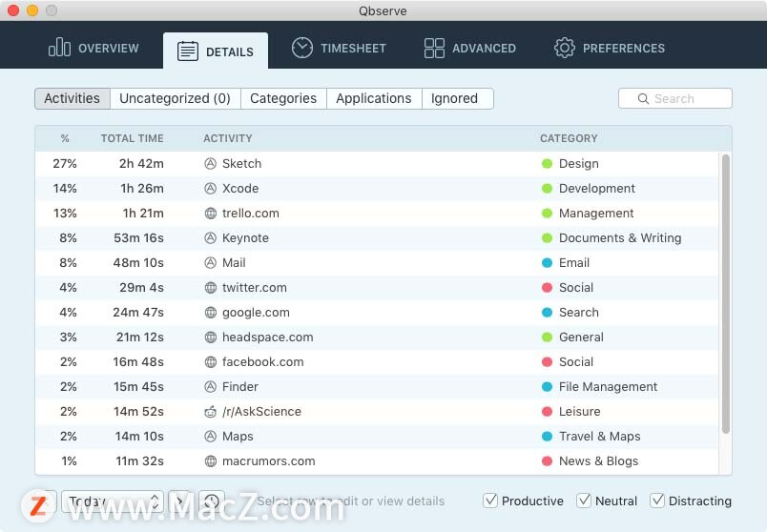This screenshot has width=767, height=532.
Task: Click the macrumors.com globe icon
Action: pyautogui.click(x=210, y=461)
